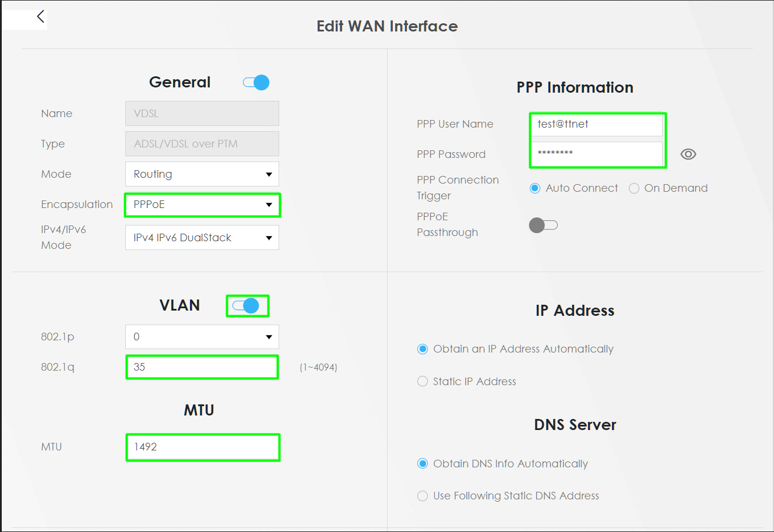Enable the PPPoE Passthrough switch
Viewport: 774px width, 532px height.
(x=543, y=225)
